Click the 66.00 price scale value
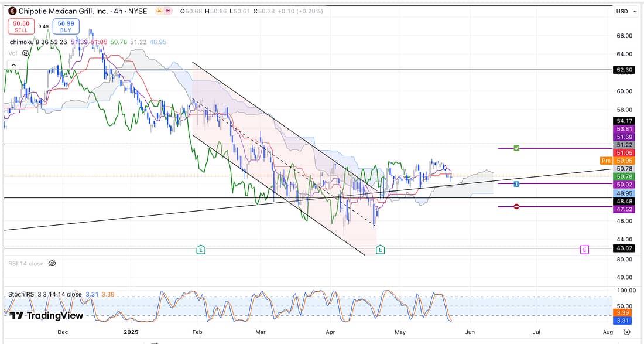Image resolution: width=644 pixels, height=344 pixels. point(624,36)
